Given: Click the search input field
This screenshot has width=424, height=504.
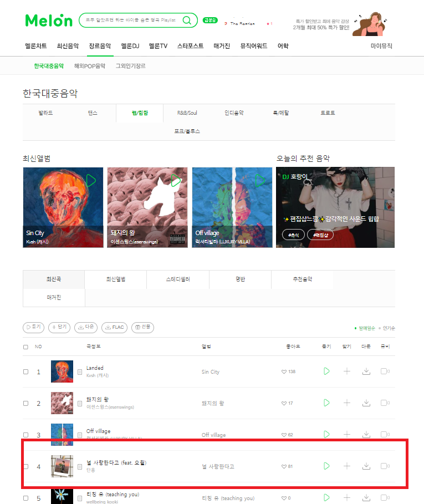Looking at the screenshot, I should (x=131, y=21).
